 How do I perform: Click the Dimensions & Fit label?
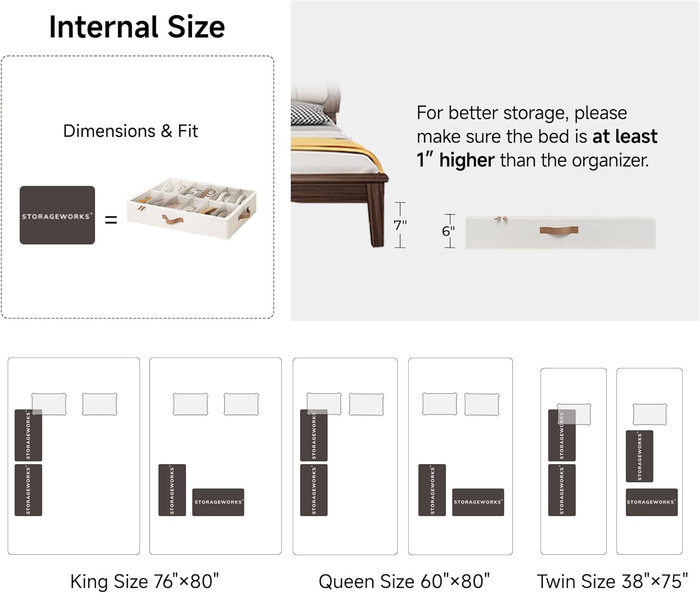click(x=131, y=131)
